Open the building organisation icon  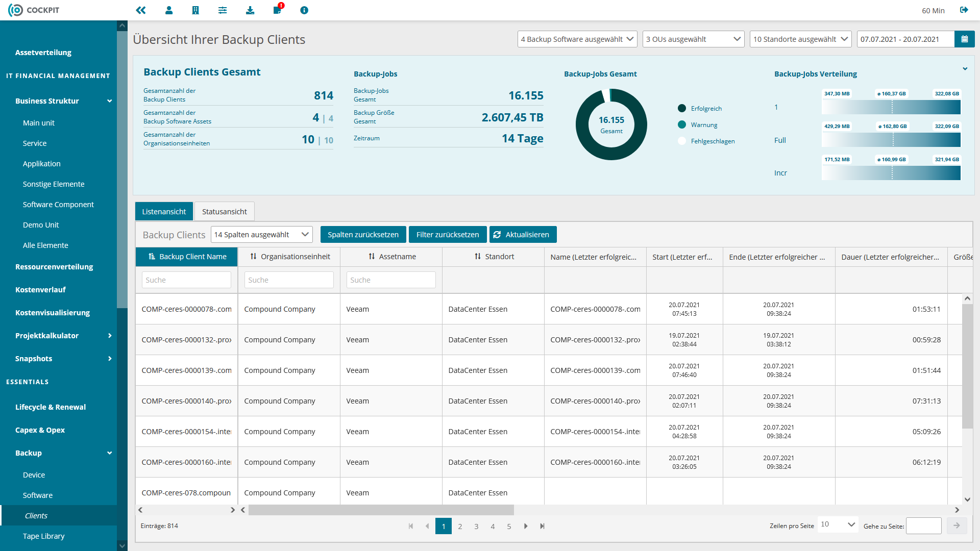195,10
